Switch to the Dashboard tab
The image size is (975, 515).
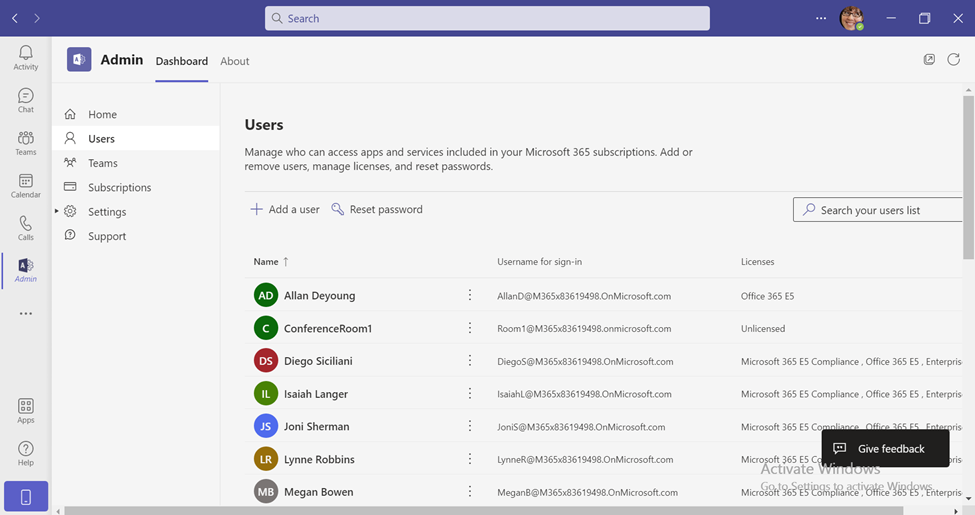pos(182,61)
